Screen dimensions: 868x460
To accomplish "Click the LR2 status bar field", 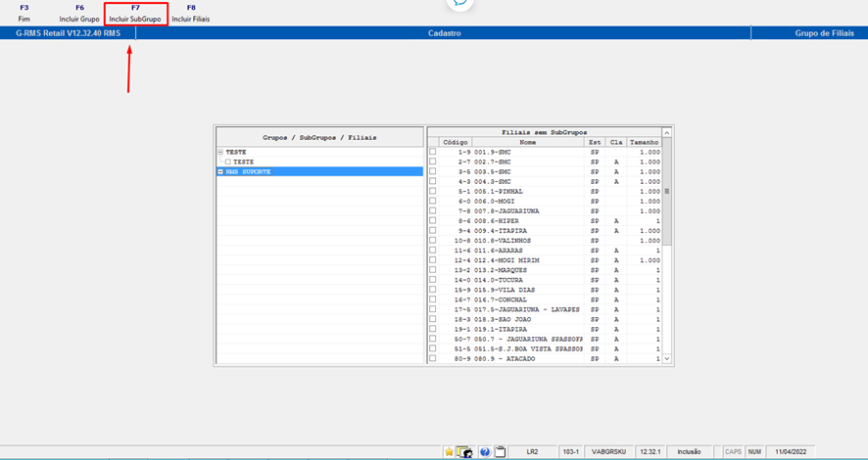I will click(532, 452).
